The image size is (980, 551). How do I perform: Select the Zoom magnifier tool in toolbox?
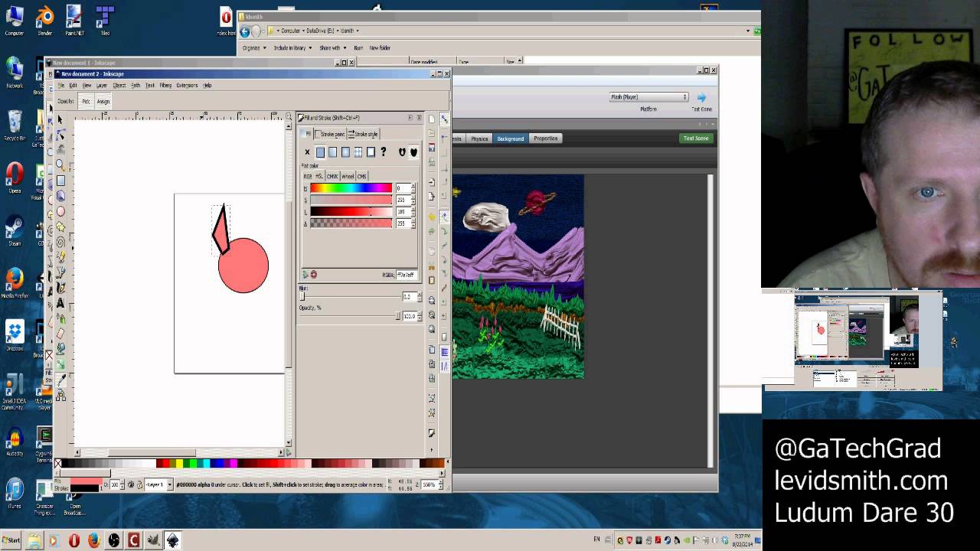coord(60,165)
